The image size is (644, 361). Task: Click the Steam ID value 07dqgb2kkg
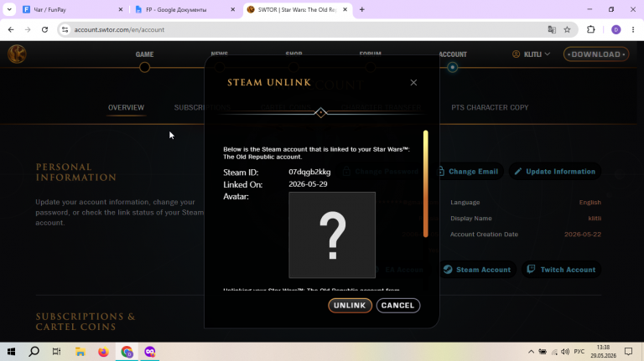click(309, 172)
